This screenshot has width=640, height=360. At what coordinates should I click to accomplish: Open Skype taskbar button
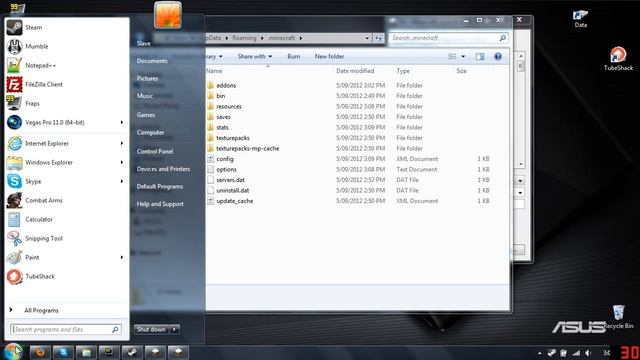[x=62, y=352]
